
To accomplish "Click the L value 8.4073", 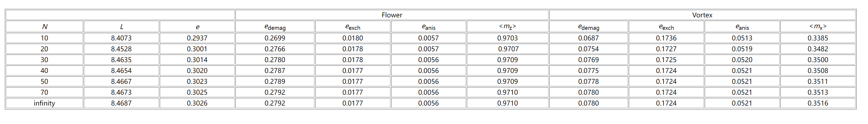I will (x=121, y=38).
